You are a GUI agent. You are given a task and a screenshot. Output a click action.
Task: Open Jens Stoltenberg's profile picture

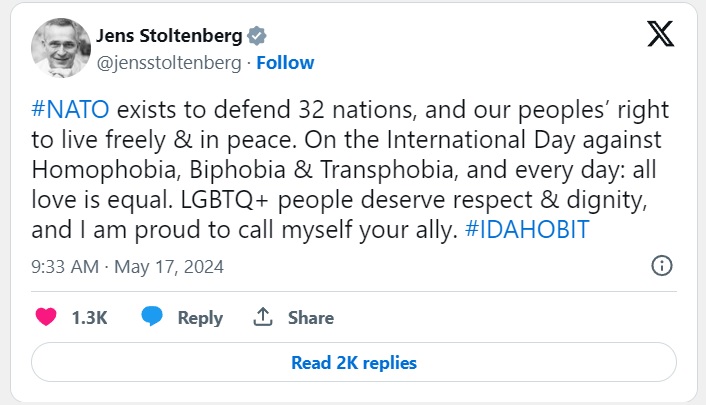click(60, 50)
